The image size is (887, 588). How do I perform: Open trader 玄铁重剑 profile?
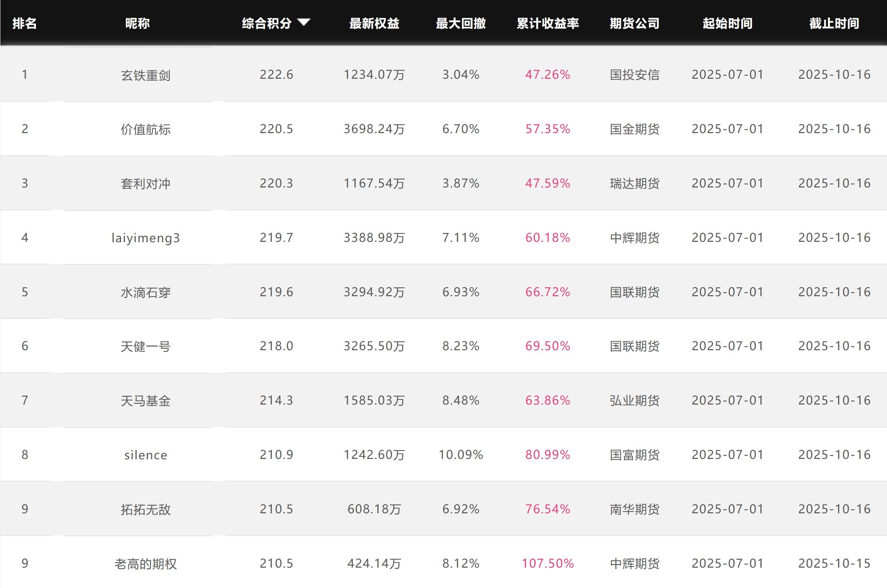(145, 75)
